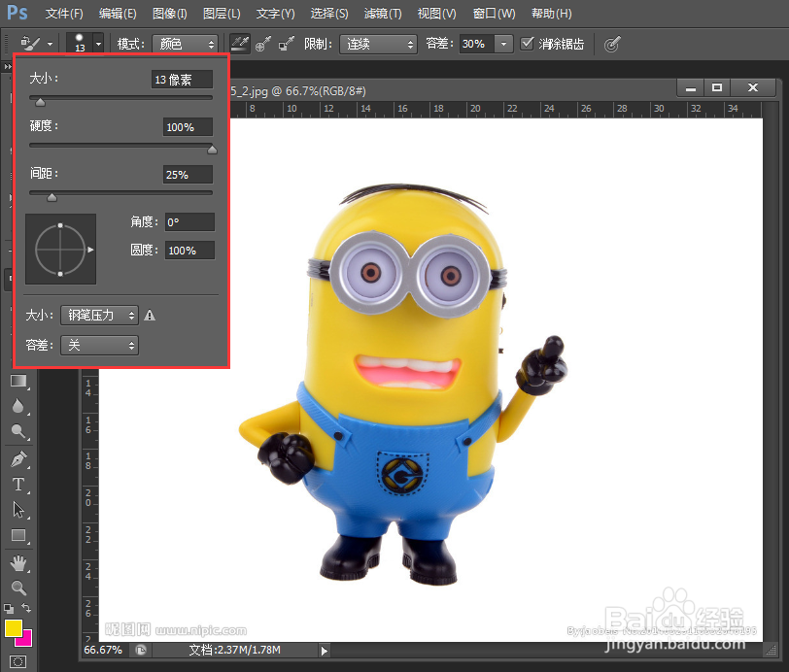Open the Color Replacement tool preset picker

click(x=31, y=44)
